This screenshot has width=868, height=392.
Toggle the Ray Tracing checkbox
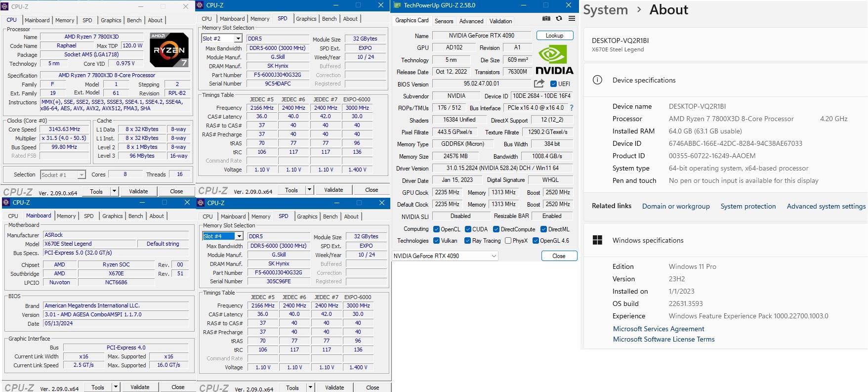pyautogui.click(x=467, y=241)
